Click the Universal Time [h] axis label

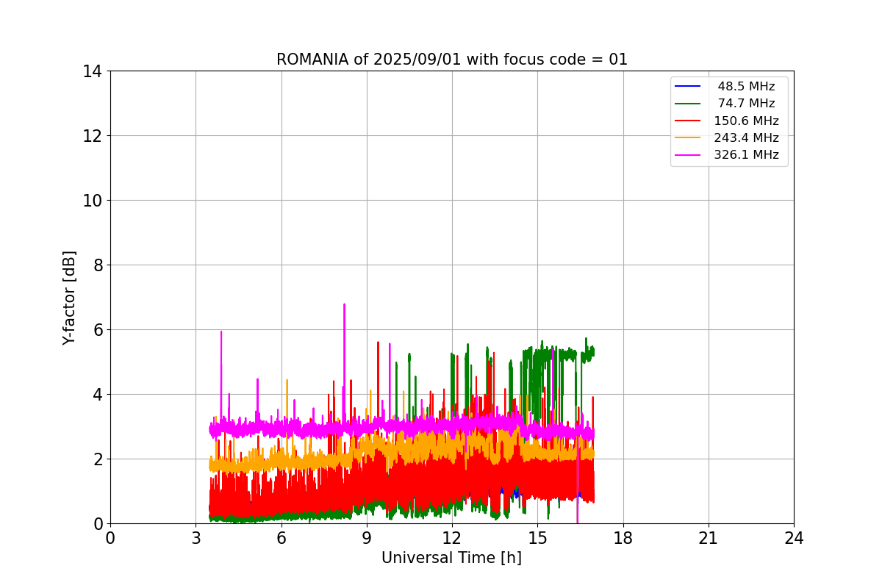click(x=451, y=558)
